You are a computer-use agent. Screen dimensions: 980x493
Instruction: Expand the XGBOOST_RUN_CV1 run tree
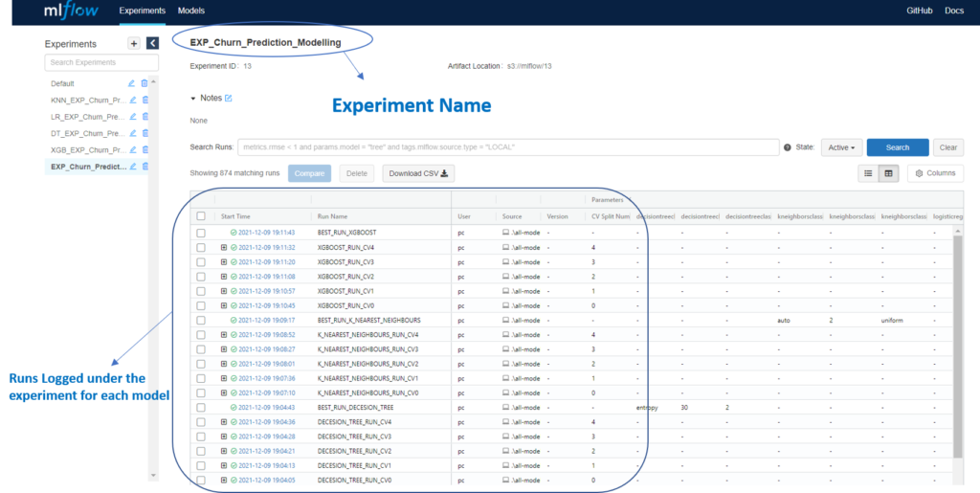(x=224, y=291)
